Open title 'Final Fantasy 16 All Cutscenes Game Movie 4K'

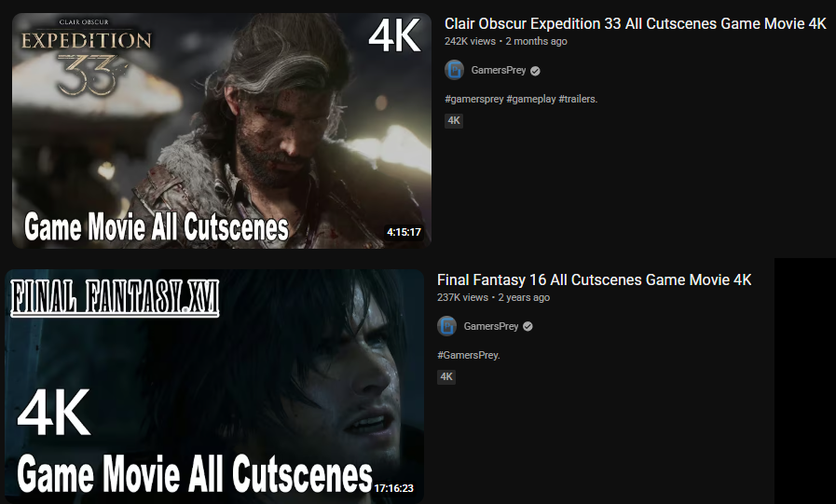pyautogui.click(x=594, y=279)
